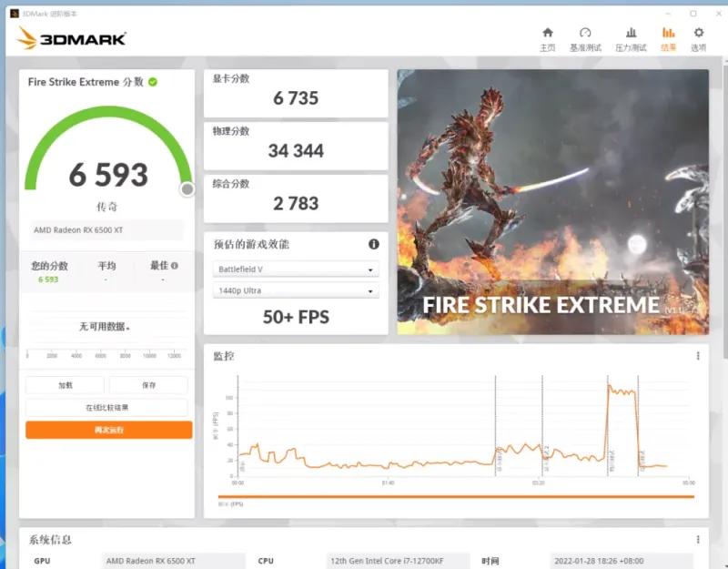This screenshot has height=569, width=728.
Task: Maximize the 3DMark window
Action: 693,14
